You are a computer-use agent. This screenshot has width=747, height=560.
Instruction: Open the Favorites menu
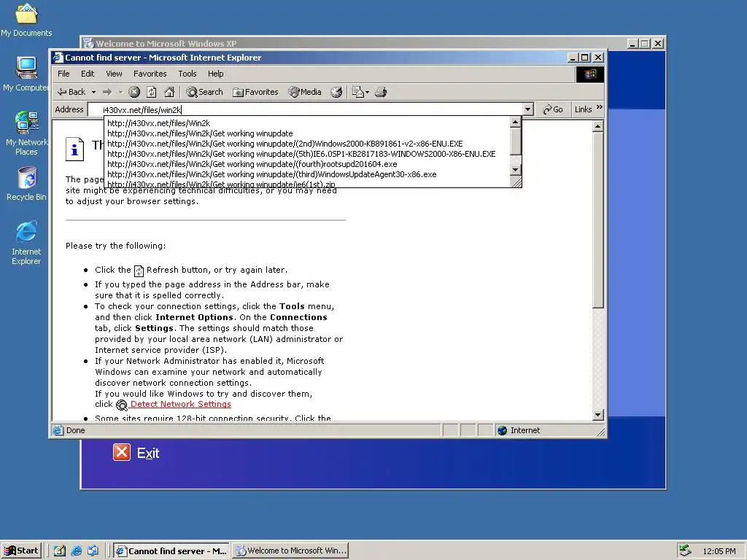click(150, 74)
